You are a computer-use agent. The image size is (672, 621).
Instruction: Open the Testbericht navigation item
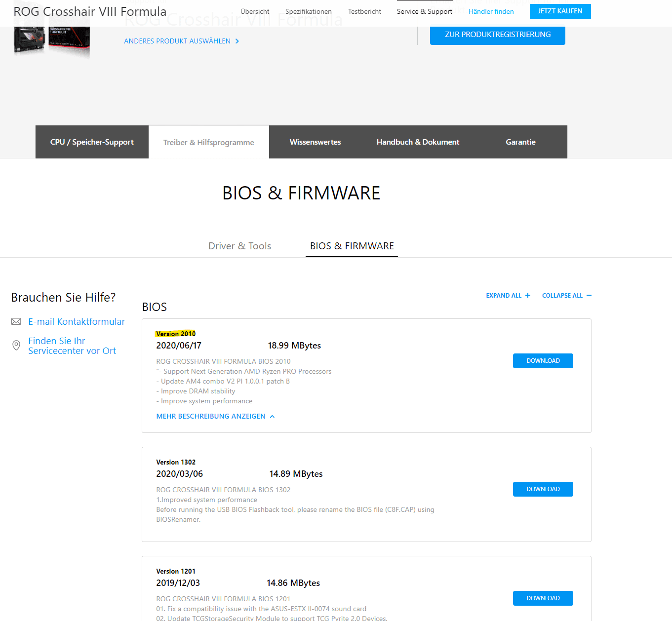(364, 11)
